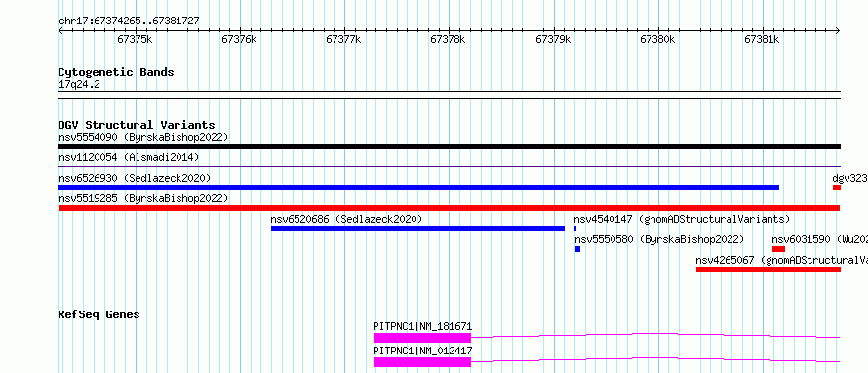Screen dimensions: 868x373
Task: Click the thin purple nsv1120054 variant line
Action: point(449,166)
